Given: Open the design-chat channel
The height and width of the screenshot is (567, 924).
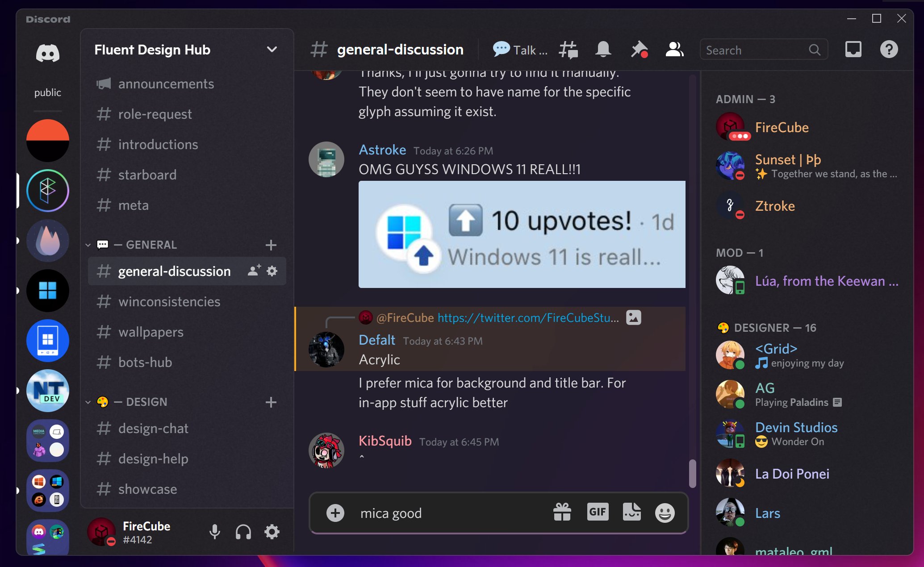Looking at the screenshot, I should 187,428.
